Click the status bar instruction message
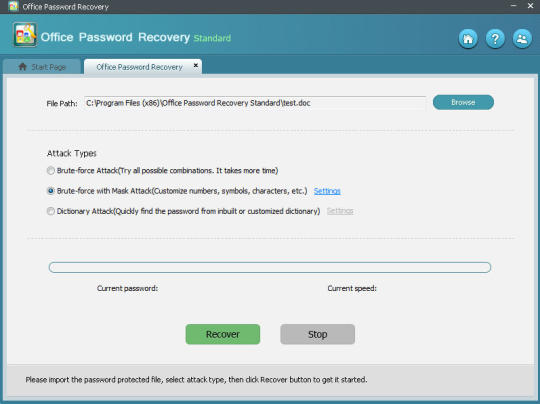540x404 pixels. pos(196,380)
